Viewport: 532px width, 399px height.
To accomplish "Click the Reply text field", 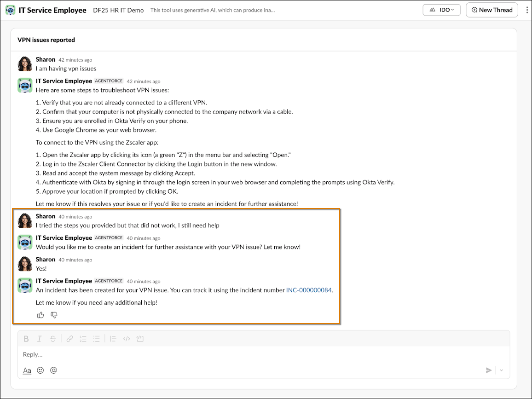I will pos(264,354).
